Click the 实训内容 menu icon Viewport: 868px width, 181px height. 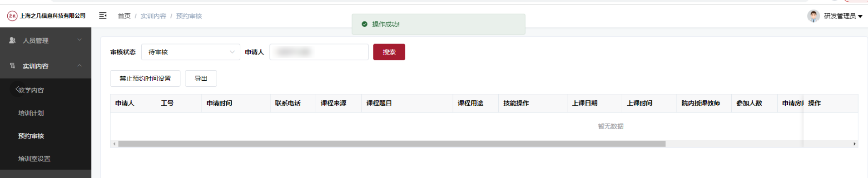click(12, 66)
